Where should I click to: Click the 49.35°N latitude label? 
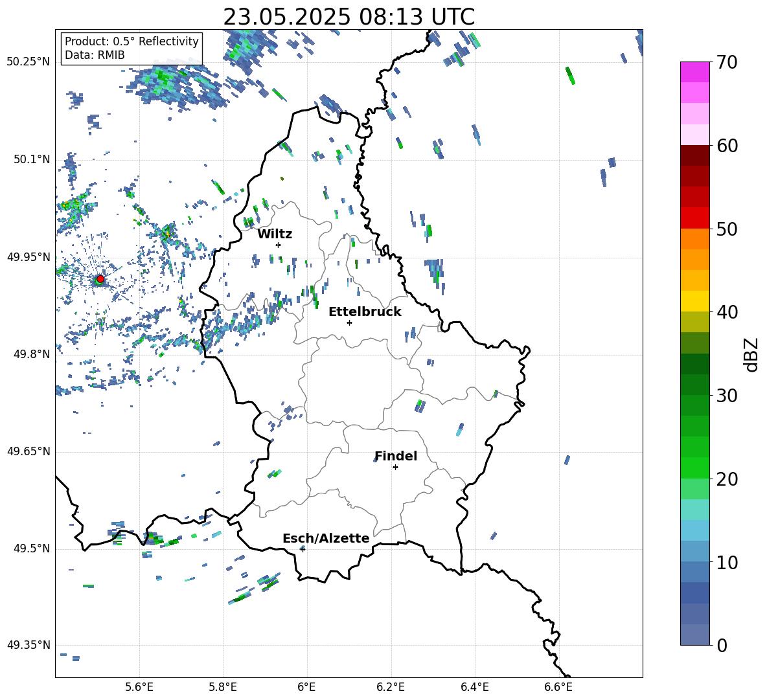[29, 645]
